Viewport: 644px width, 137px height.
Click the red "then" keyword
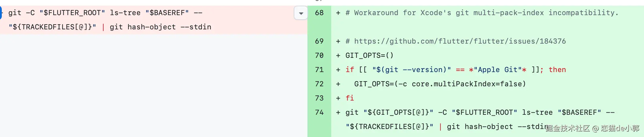pyautogui.click(x=557, y=70)
